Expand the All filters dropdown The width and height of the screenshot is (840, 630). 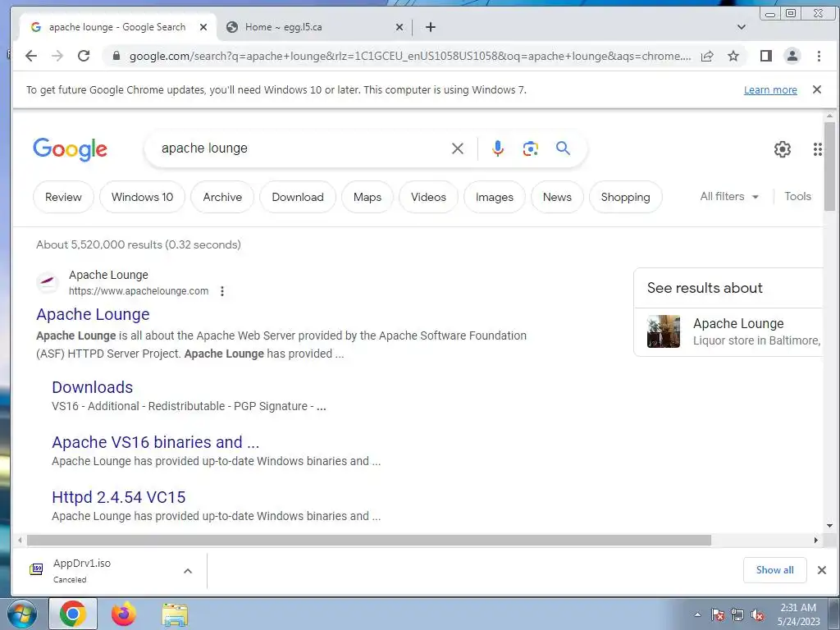(729, 197)
